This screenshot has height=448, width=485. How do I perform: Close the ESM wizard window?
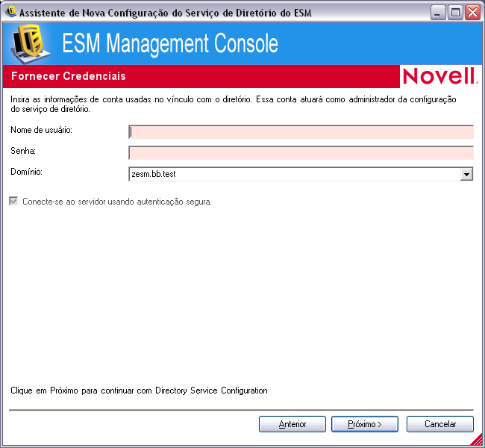pyautogui.click(x=472, y=13)
